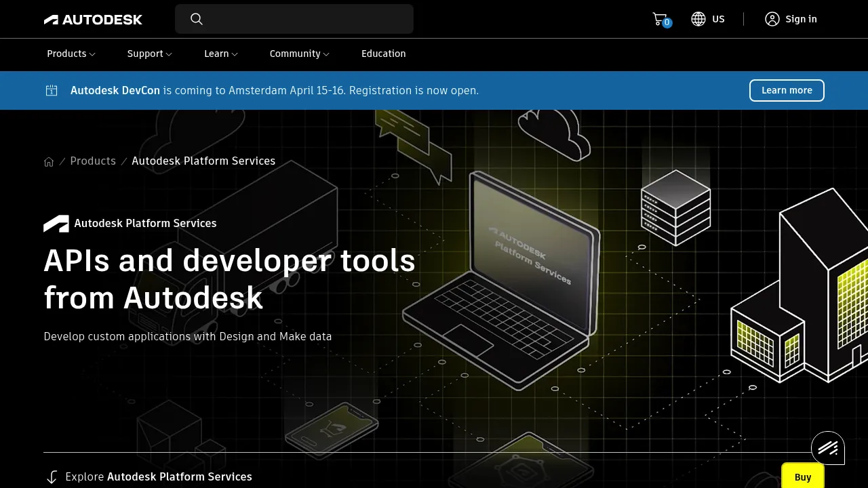Expand the Community menu
Image resolution: width=868 pixels, height=488 pixels.
point(300,54)
